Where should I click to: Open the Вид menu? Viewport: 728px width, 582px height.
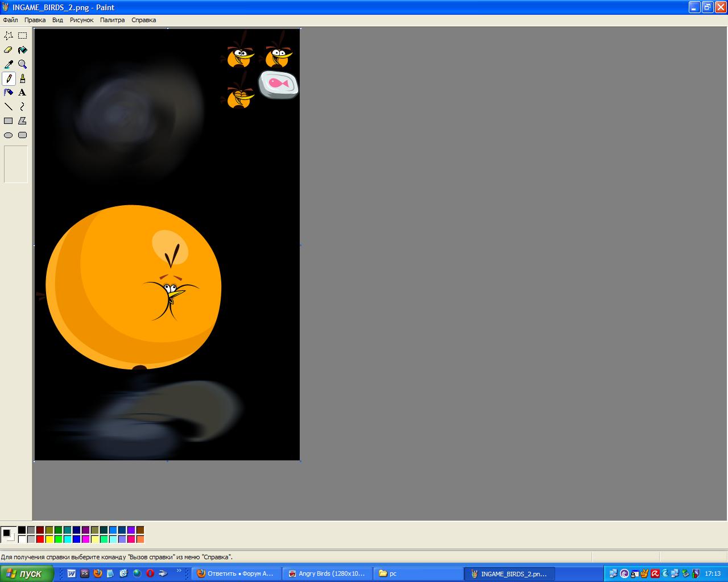57,20
